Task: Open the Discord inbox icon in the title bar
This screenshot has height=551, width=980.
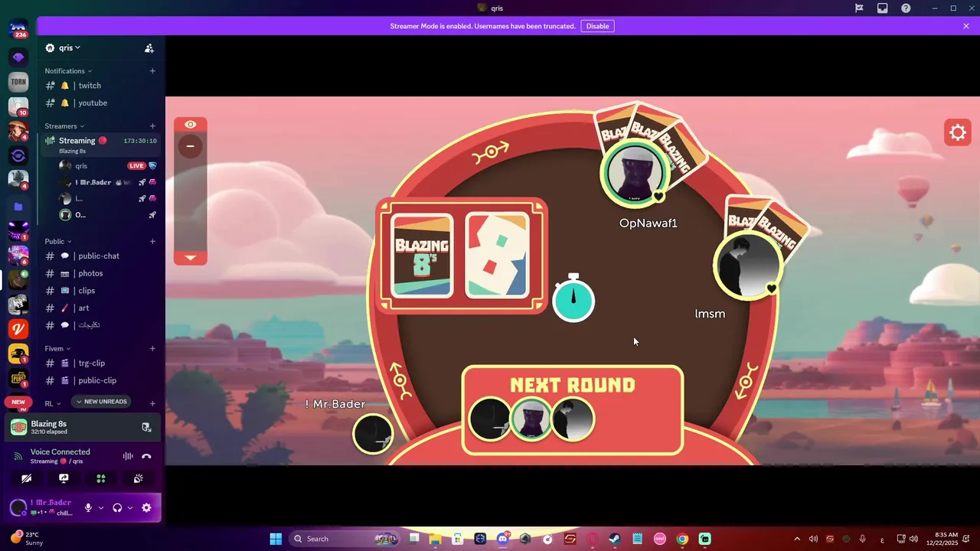Action: [x=882, y=8]
